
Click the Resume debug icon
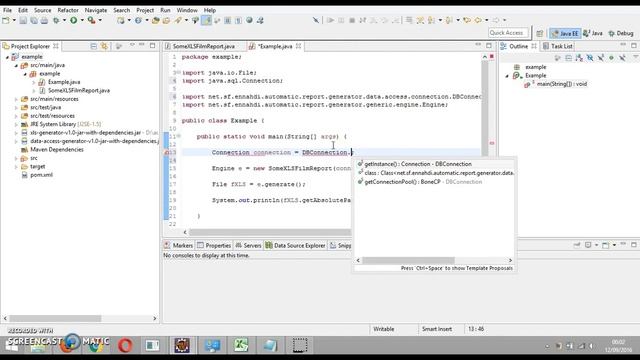pyautogui.click(x=330, y=20)
